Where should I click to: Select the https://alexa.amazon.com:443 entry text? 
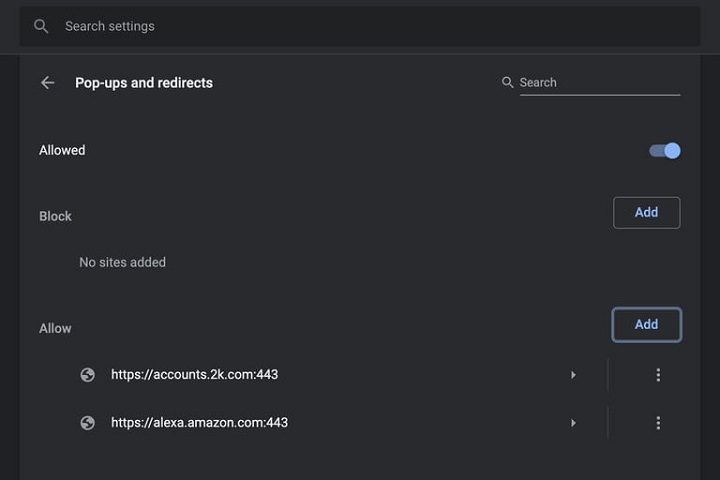[199, 423]
